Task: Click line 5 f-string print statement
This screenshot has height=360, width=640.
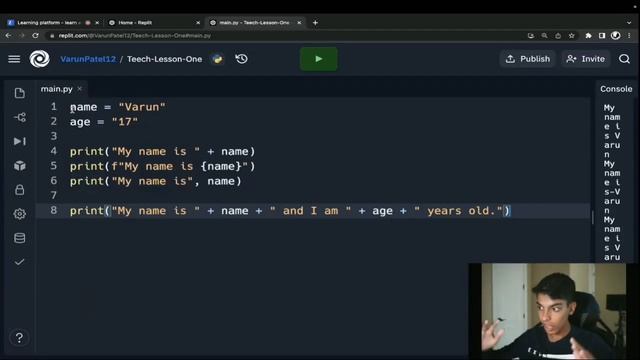Action: click(162, 166)
